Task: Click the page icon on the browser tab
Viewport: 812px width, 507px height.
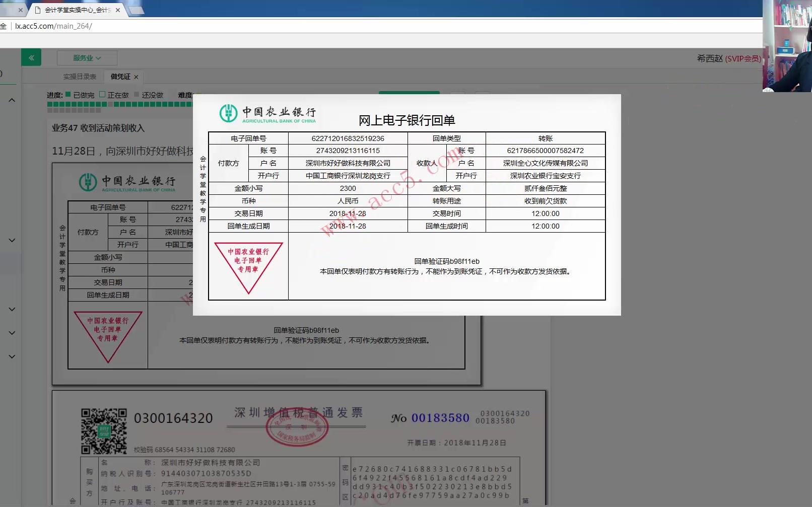Action: [38, 10]
